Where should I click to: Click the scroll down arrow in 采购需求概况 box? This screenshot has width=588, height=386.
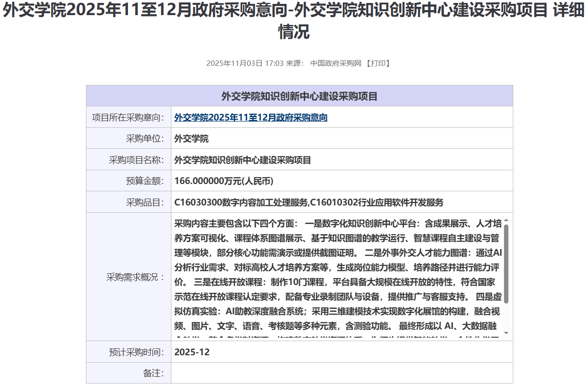pyautogui.click(x=506, y=333)
